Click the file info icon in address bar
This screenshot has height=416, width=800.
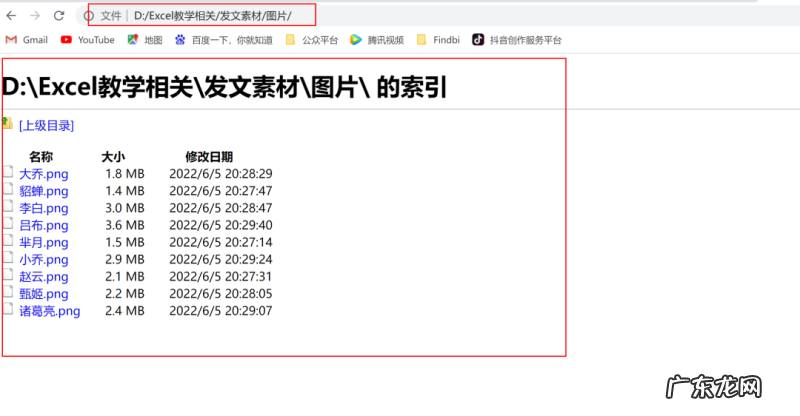pyautogui.click(x=89, y=16)
